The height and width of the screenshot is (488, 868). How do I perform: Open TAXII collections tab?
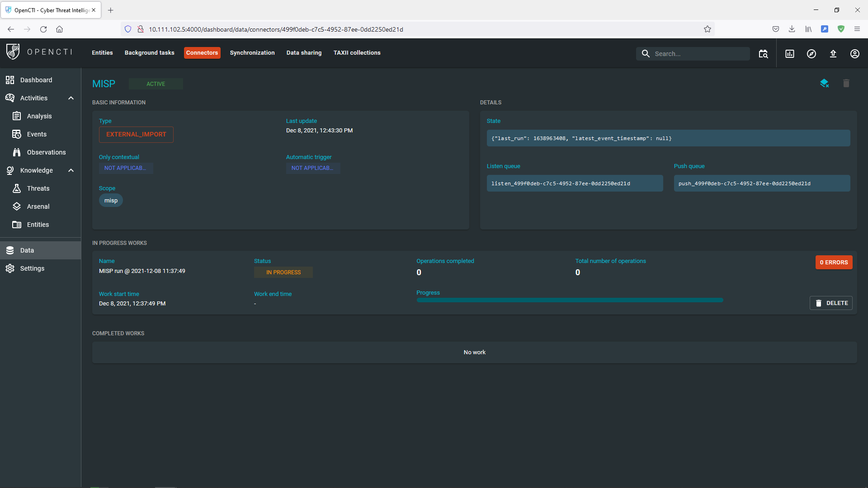tap(357, 53)
